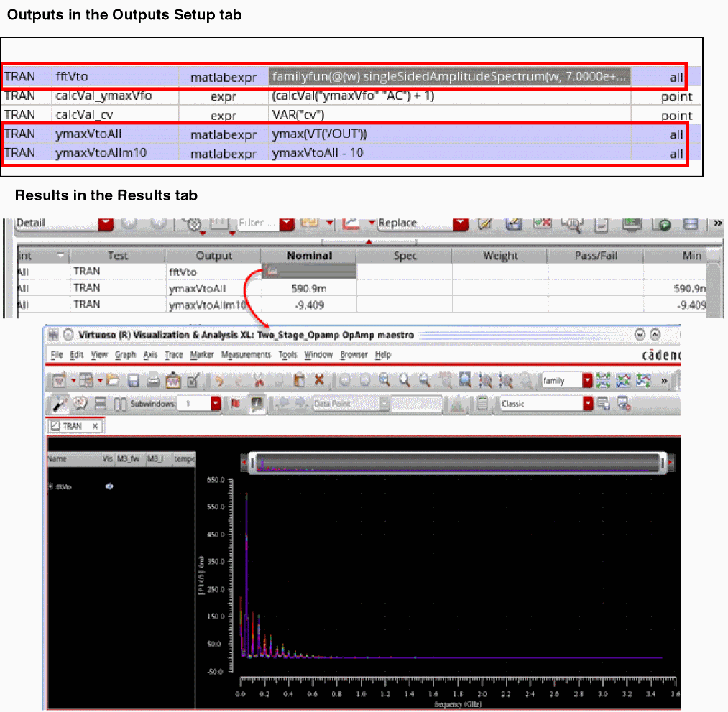728x712 pixels.
Task: Toggle the fftVto trace visibility eye
Action: (x=109, y=486)
